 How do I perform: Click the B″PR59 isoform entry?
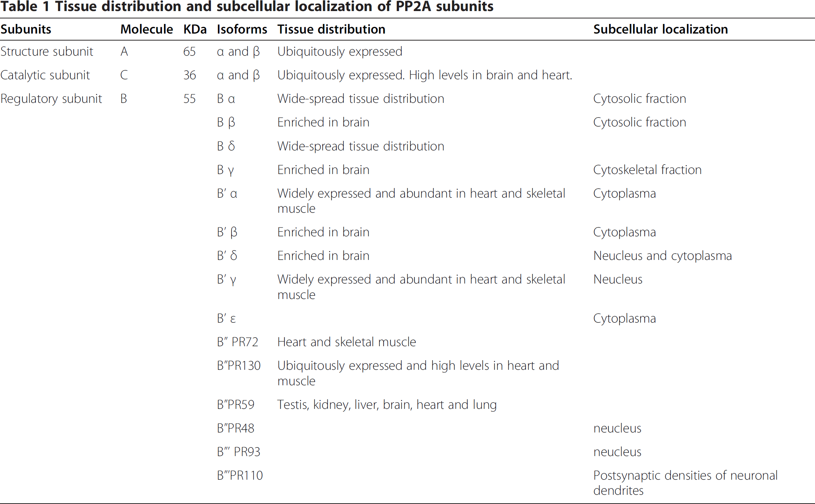(x=236, y=404)
